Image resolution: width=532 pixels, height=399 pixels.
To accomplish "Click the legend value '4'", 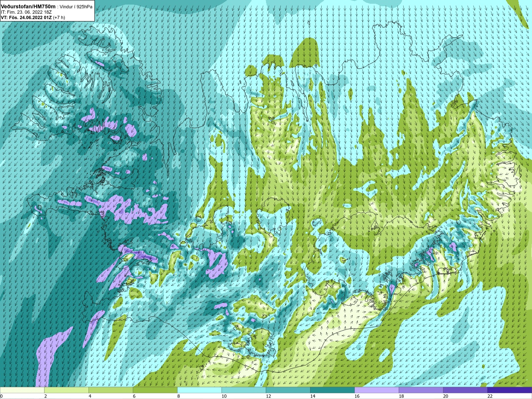I will click(90, 396).
